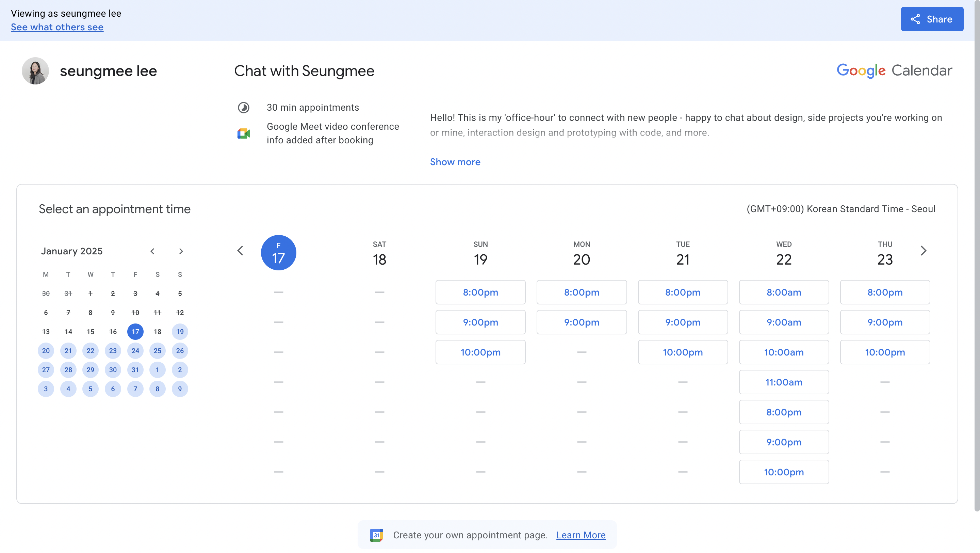The image size is (980, 553).
Task: Click the appointment duration clock icon
Action: click(x=244, y=107)
